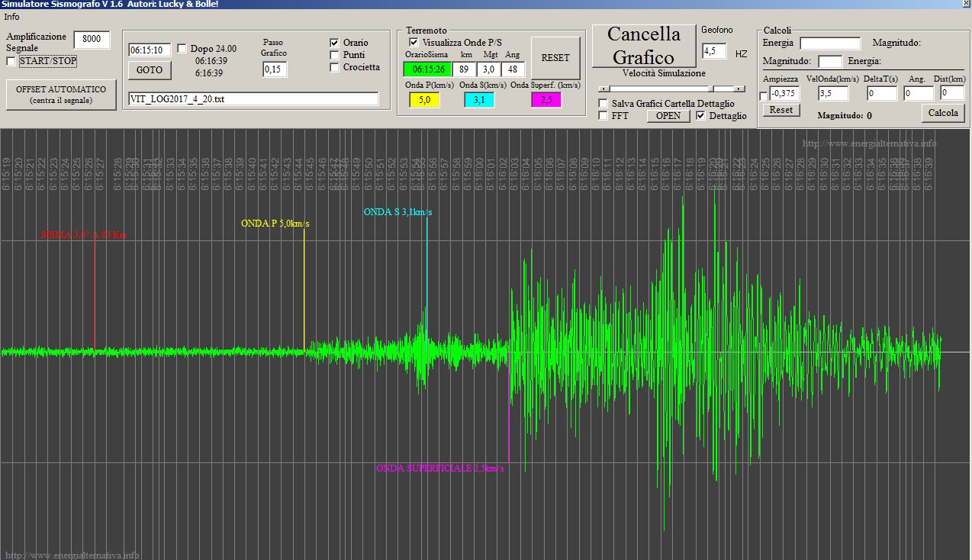Enable the Dopo 24.00 checkbox
Viewport: 972px width, 560px height.
pos(182,49)
